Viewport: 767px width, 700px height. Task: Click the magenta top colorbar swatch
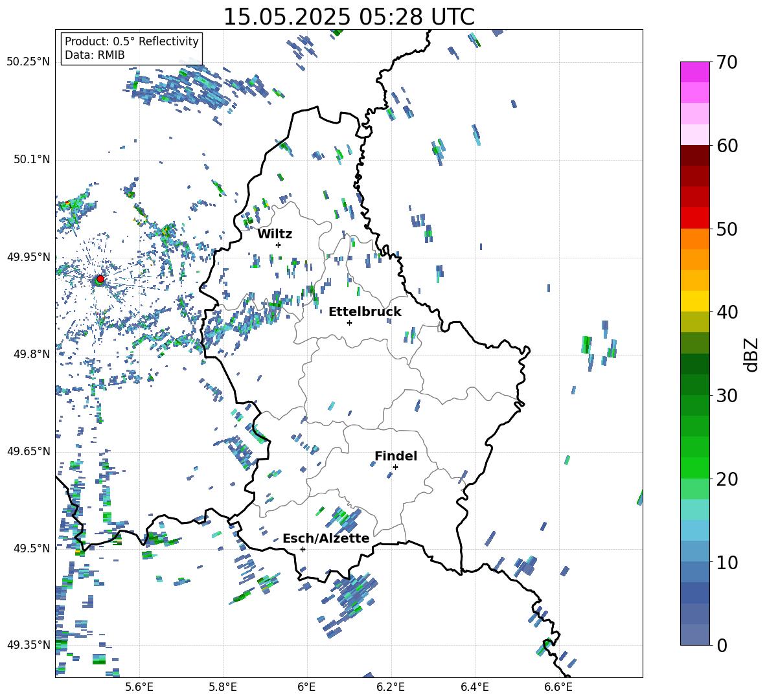click(x=694, y=72)
